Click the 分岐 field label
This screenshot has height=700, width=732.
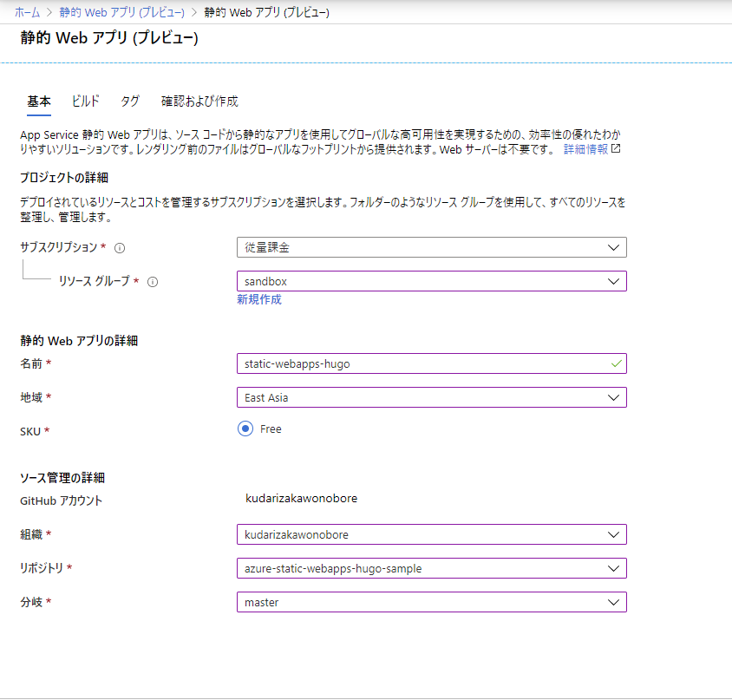[31, 602]
